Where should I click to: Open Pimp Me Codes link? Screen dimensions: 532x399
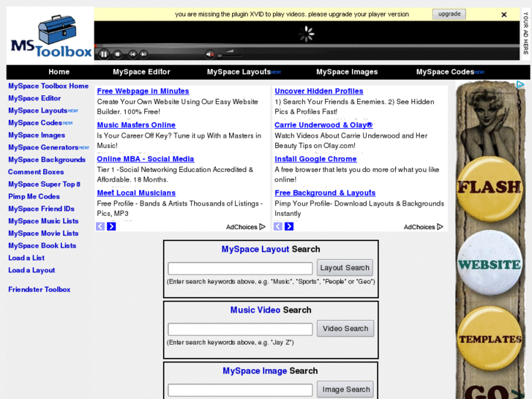pyautogui.click(x=34, y=196)
